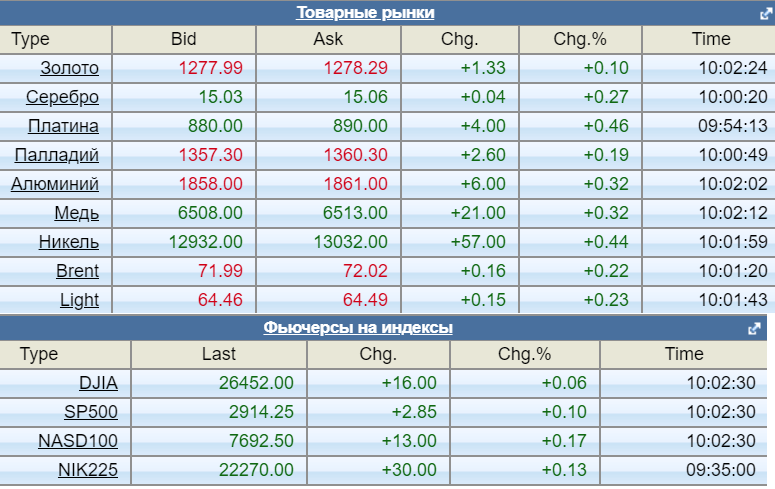The image size is (775, 489).
Task: Go to the Алюминий link
Action: (x=55, y=184)
